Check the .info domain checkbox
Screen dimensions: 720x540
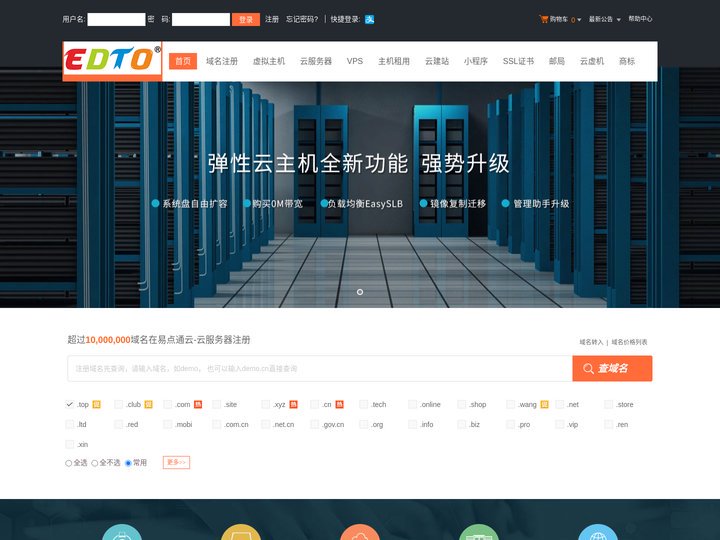point(412,424)
